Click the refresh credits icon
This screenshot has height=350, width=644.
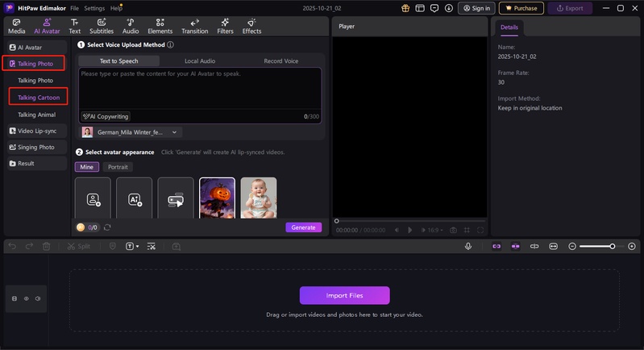pyautogui.click(x=107, y=227)
